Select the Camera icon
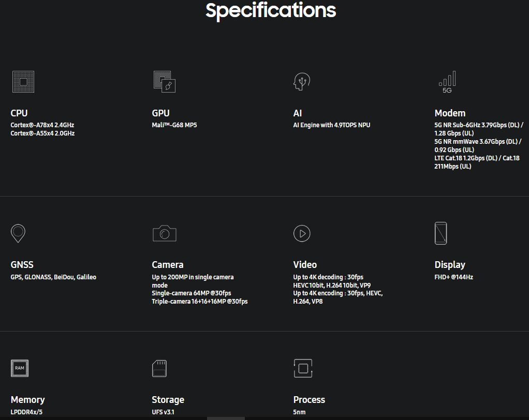Image resolution: width=529 pixels, height=420 pixels. tap(165, 233)
